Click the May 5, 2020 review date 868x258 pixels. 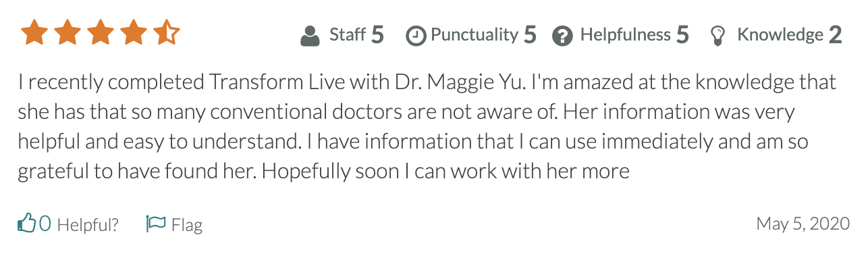(803, 224)
